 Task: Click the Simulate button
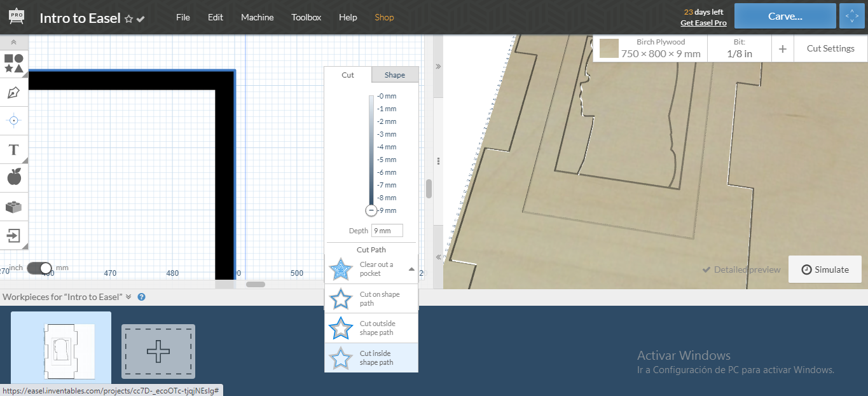point(825,270)
